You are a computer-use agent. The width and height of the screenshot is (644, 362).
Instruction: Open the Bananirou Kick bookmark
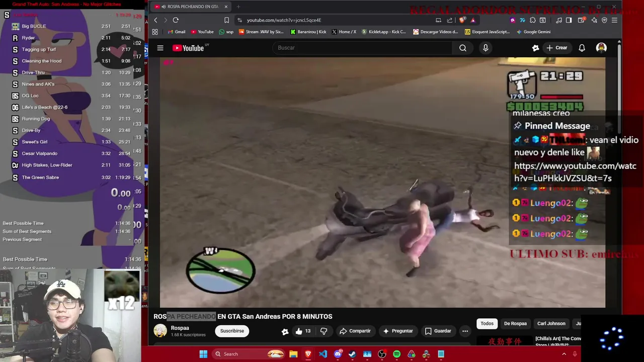point(308,32)
